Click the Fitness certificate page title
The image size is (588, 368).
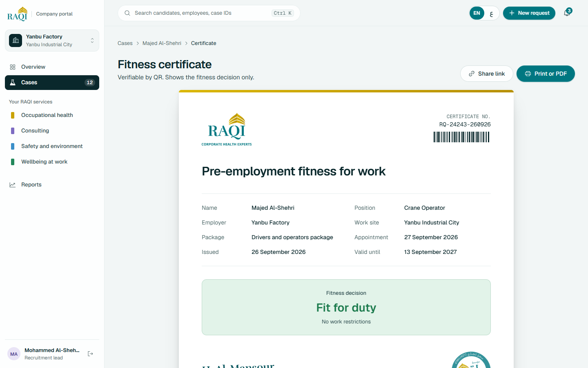tap(165, 65)
